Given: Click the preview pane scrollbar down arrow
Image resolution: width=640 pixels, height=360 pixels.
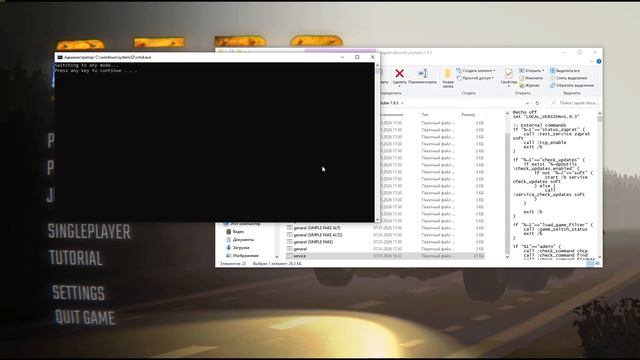Looking at the screenshot, I should 600,257.
